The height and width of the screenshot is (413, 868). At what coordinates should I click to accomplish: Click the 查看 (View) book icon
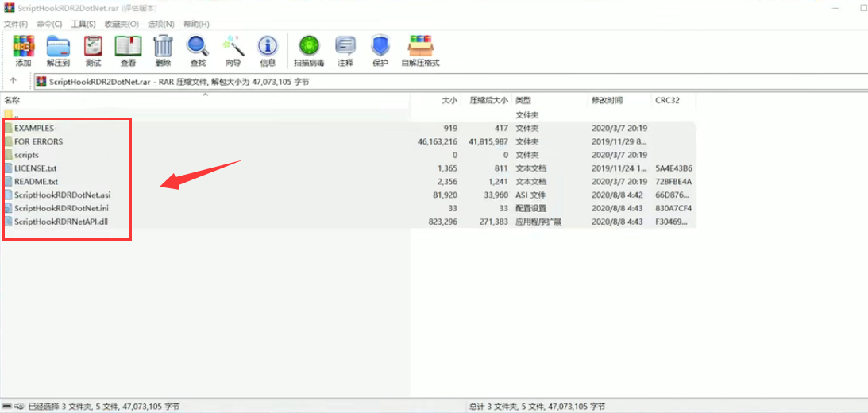[x=128, y=46]
